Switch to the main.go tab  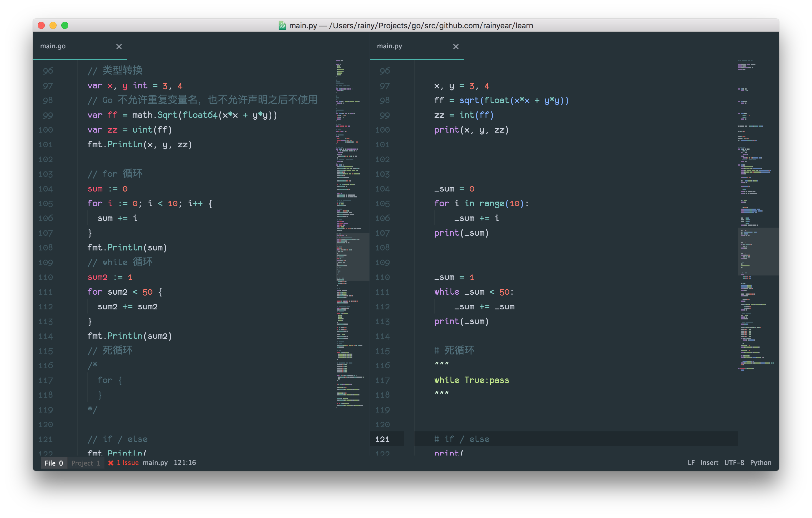tap(53, 46)
